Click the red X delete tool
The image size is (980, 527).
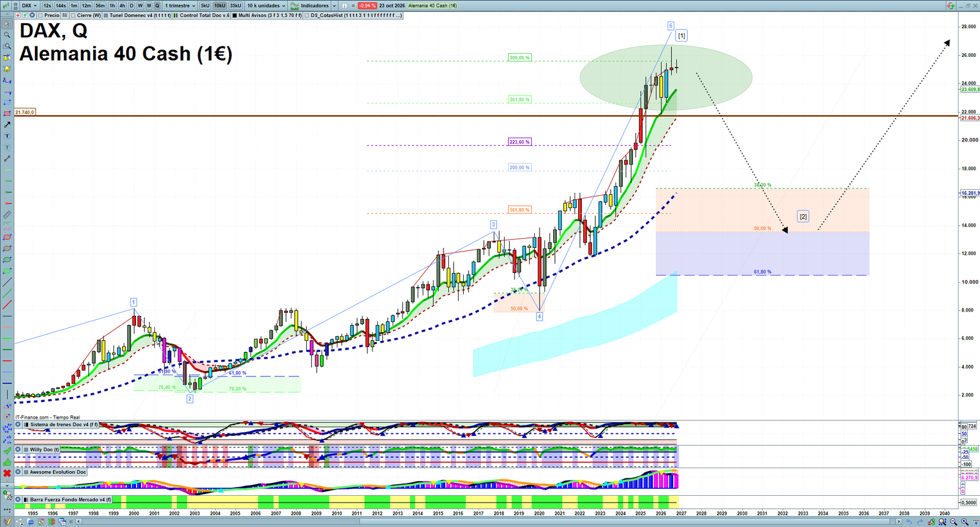[x=7, y=473]
